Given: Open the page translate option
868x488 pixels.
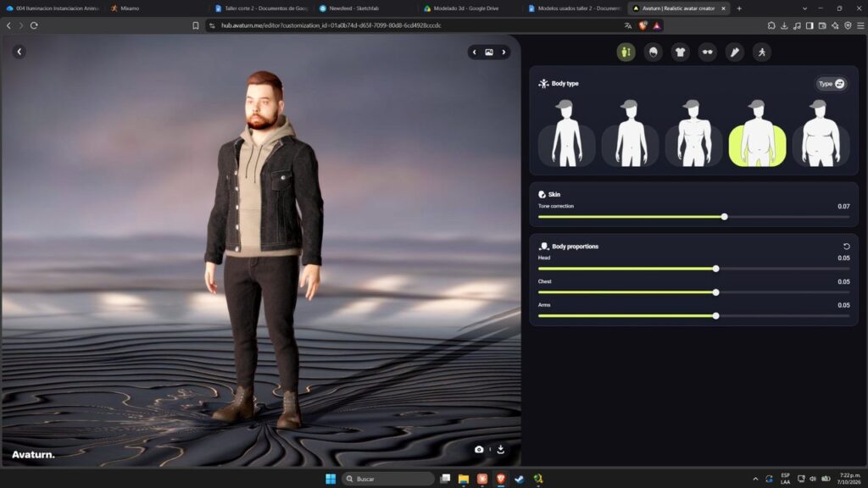Looking at the screenshot, I should pyautogui.click(x=628, y=25).
